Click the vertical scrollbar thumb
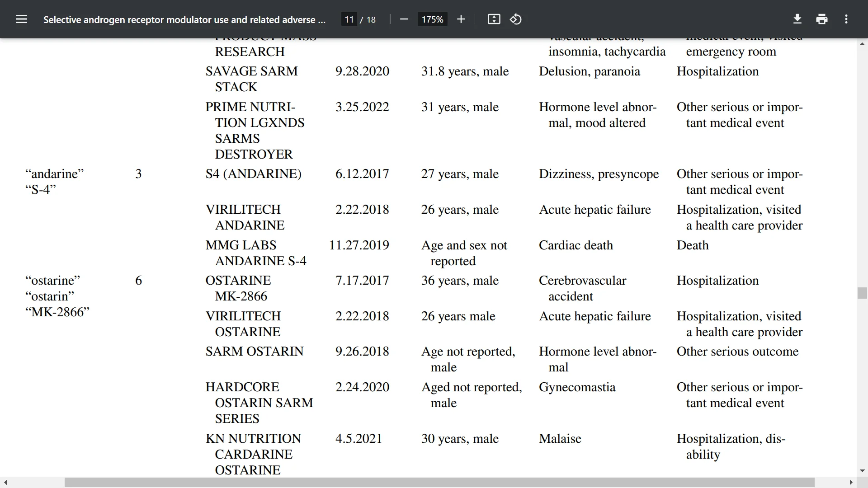The width and height of the screenshot is (868, 488). (x=862, y=293)
